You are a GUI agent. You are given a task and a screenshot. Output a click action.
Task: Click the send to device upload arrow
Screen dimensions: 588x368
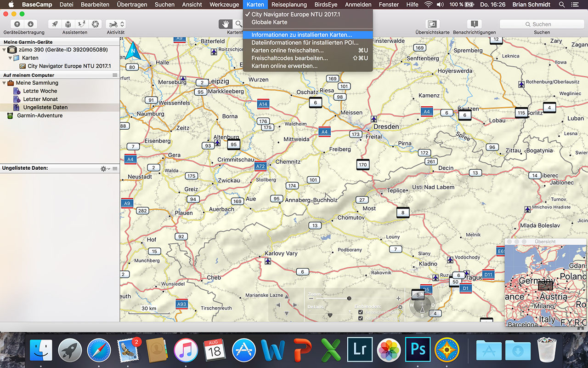17,24
